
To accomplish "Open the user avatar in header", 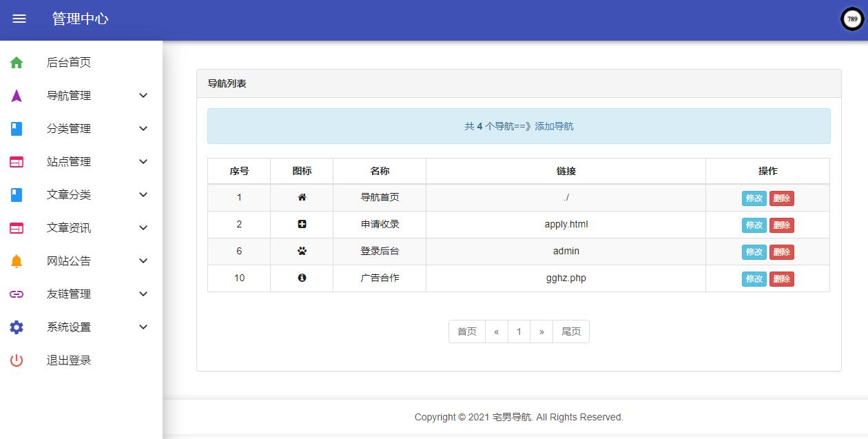I will coord(852,19).
